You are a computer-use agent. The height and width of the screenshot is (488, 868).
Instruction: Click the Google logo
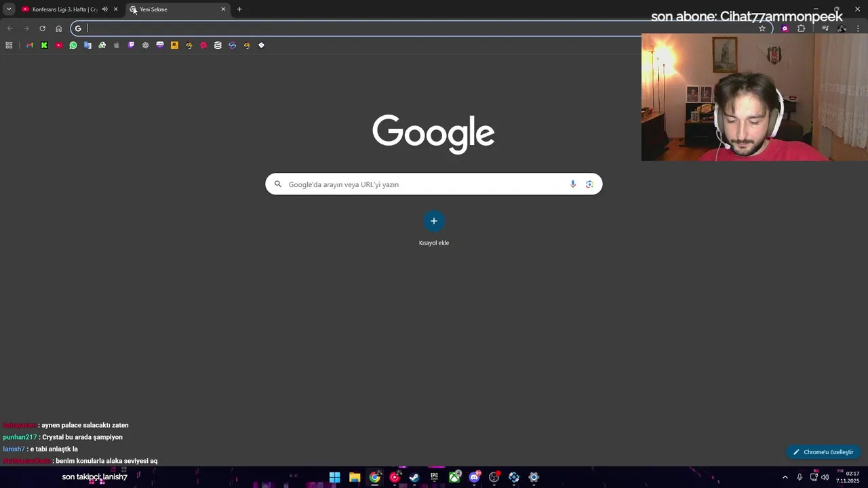pyautogui.click(x=433, y=134)
